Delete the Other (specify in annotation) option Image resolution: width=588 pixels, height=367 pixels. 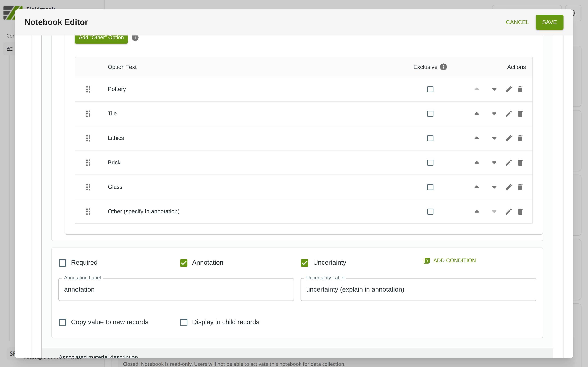(x=520, y=211)
